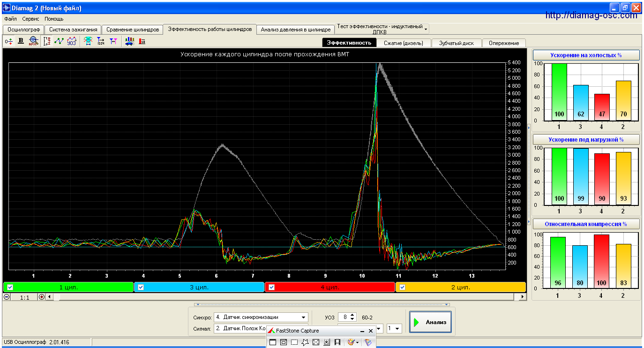
Task: Click the 1:1 zoom reset button
Action: pyautogui.click(x=25, y=297)
